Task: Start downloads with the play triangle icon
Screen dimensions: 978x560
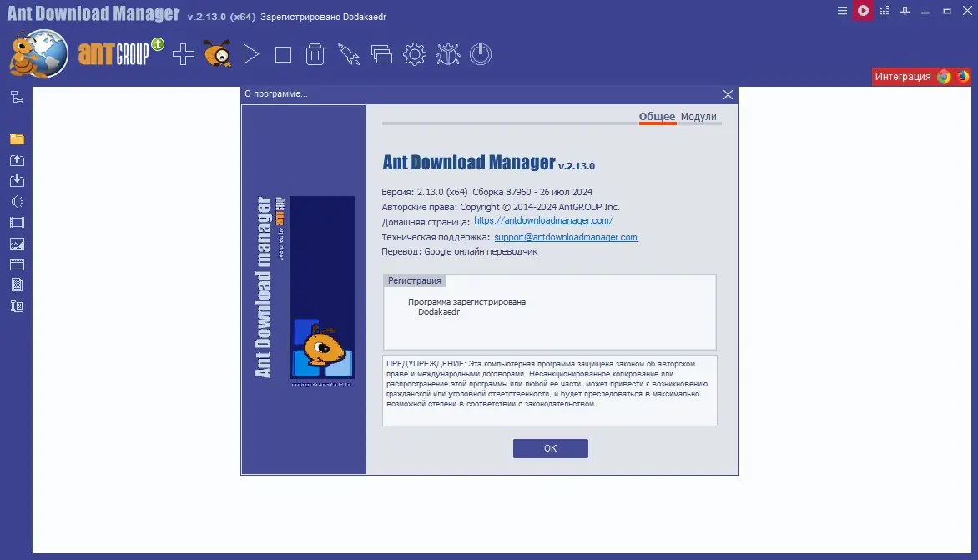Action: point(250,54)
